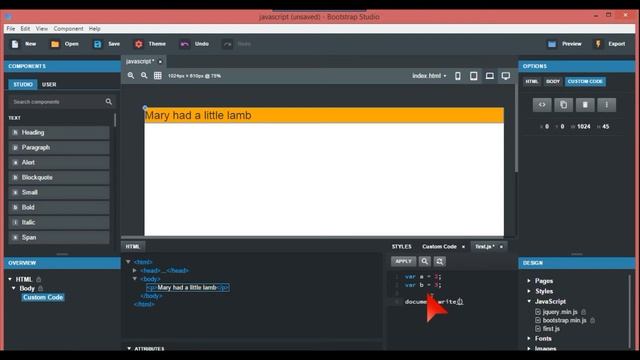This screenshot has width=640, height=360.
Task: Select the Bold component
Action: 59,207
